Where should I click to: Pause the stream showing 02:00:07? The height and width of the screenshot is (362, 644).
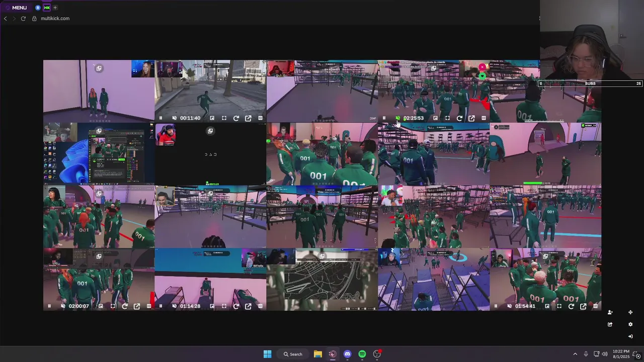(49, 306)
